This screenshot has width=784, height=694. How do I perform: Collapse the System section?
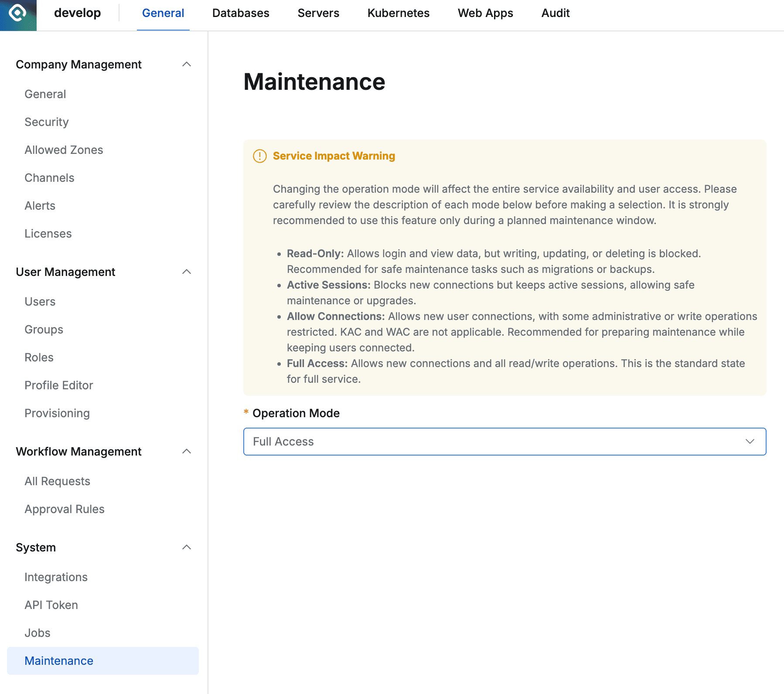point(187,547)
